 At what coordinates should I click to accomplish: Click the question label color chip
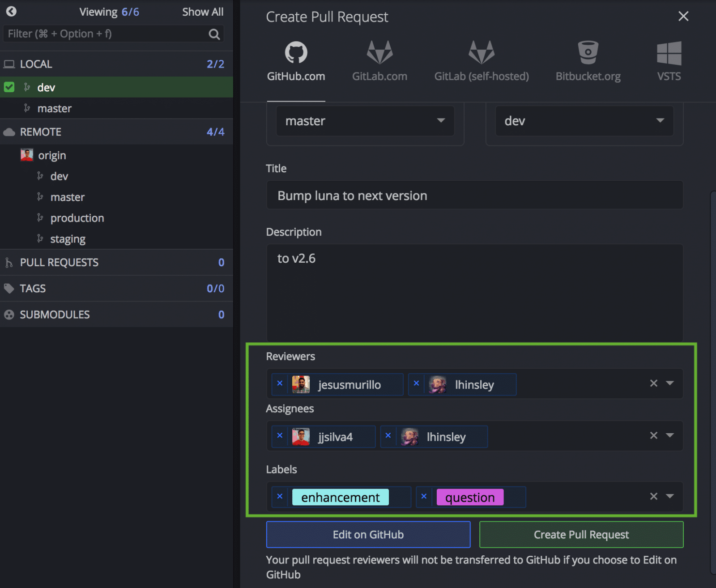tap(470, 497)
